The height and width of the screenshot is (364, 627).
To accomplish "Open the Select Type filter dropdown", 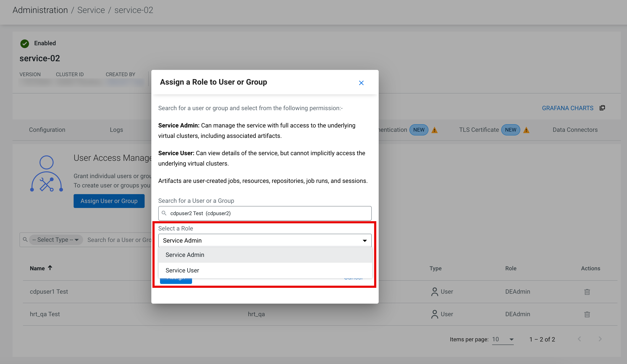I will (x=56, y=240).
